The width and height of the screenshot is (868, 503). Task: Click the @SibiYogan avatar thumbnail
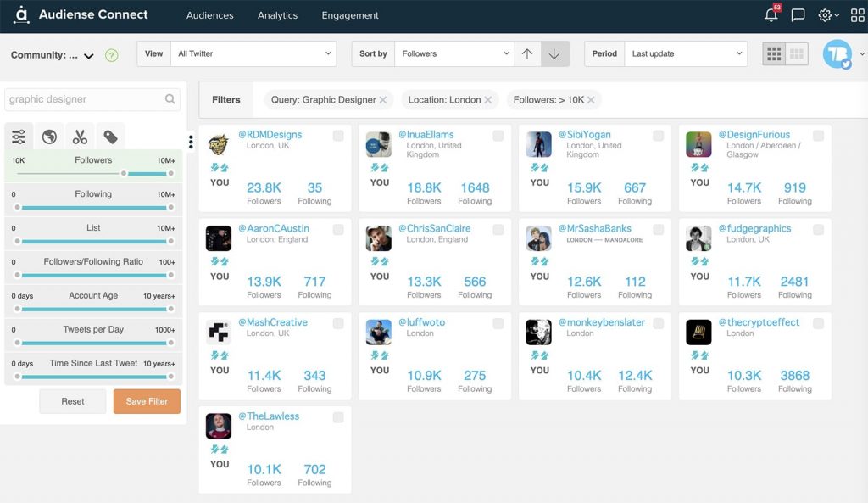tap(538, 144)
